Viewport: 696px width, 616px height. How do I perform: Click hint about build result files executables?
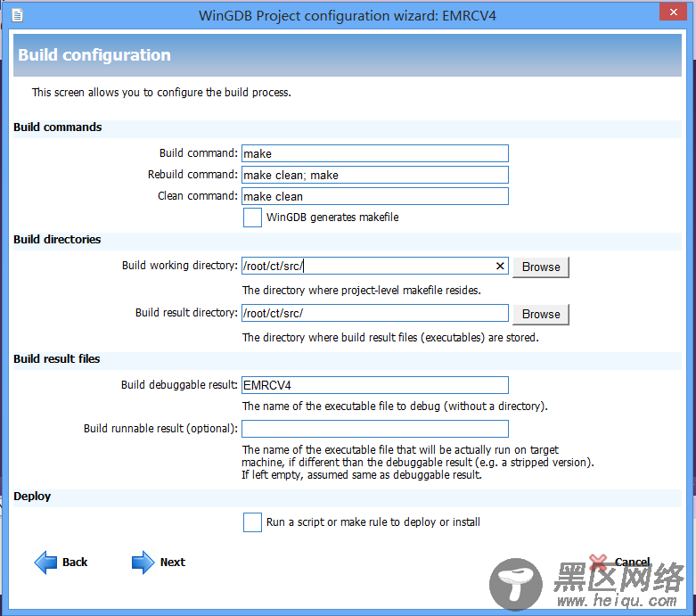pyautogui.click(x=390, y=338)
